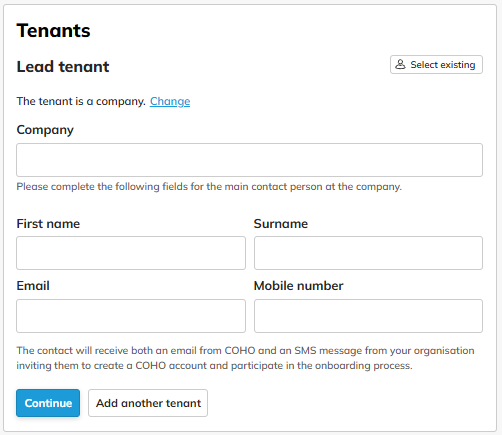Click the Company field label

click(45, 130)
